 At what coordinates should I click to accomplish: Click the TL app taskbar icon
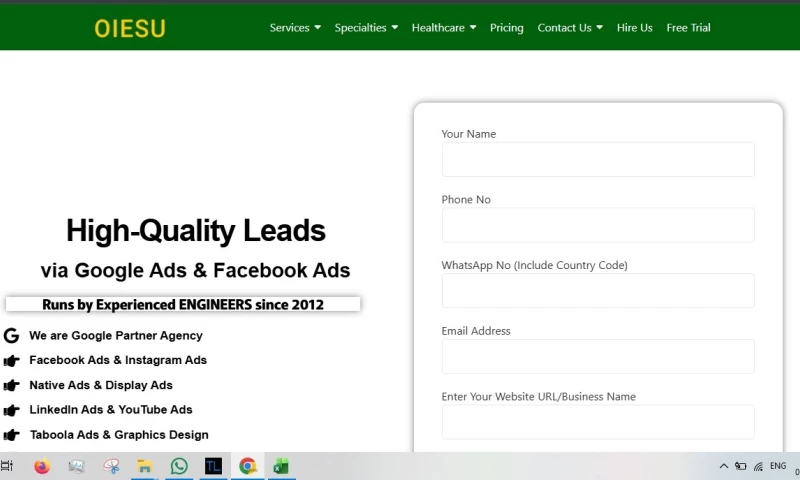coord(213,466)
